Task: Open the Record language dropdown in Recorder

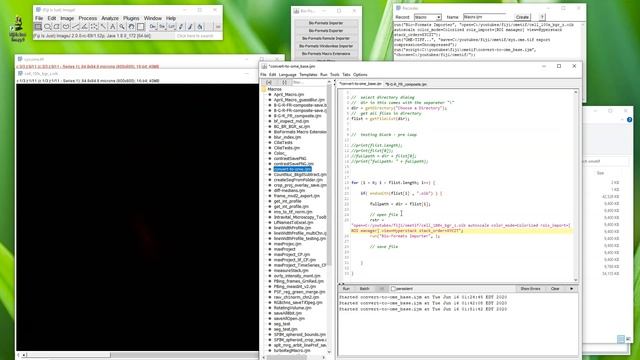Action: coord(428,17)
